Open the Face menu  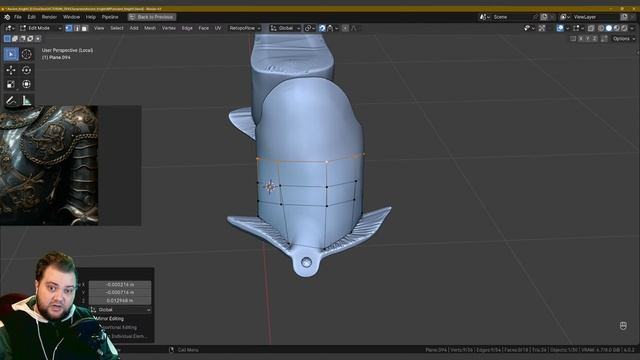(204, 28)
